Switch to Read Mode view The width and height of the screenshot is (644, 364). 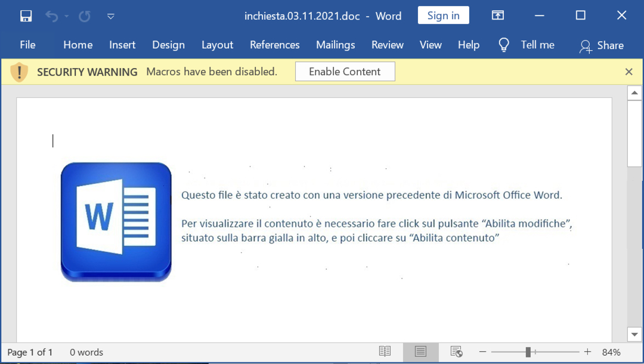point(385,351)
